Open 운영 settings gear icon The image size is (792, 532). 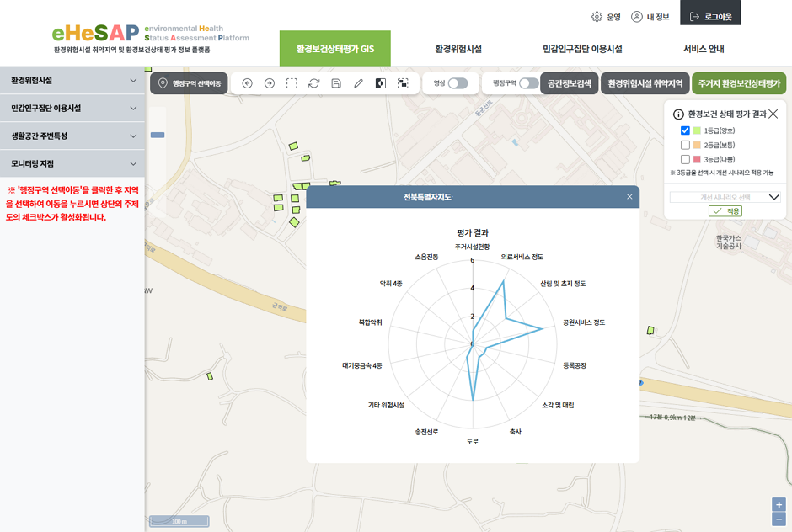[597, 17]
